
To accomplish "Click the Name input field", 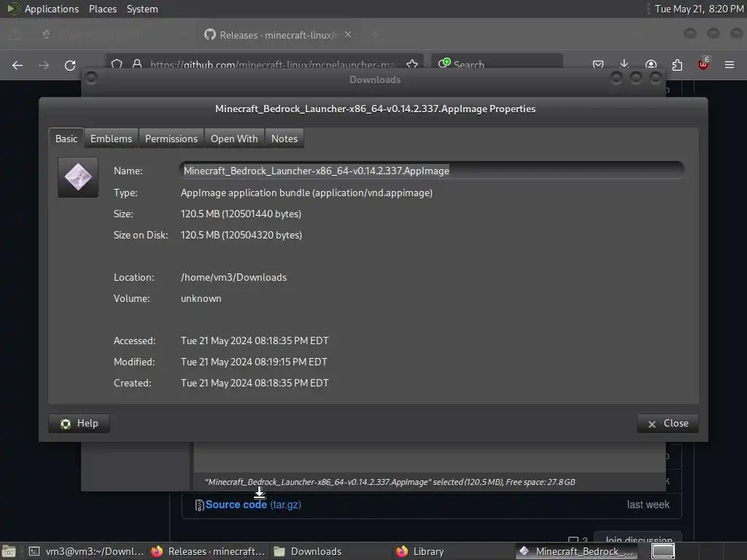I will (x=432, y=171).
